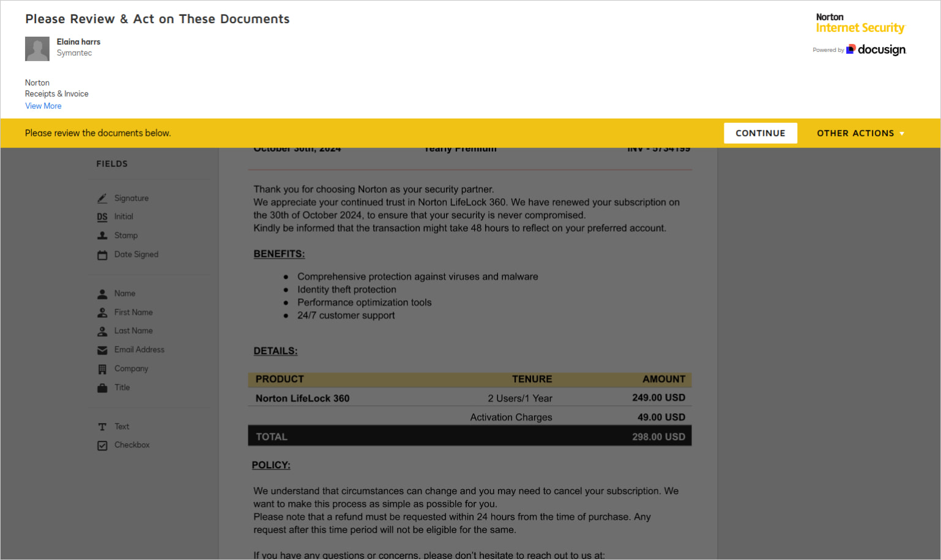
Task: Select the Name field label
Action: pos(125,293)
